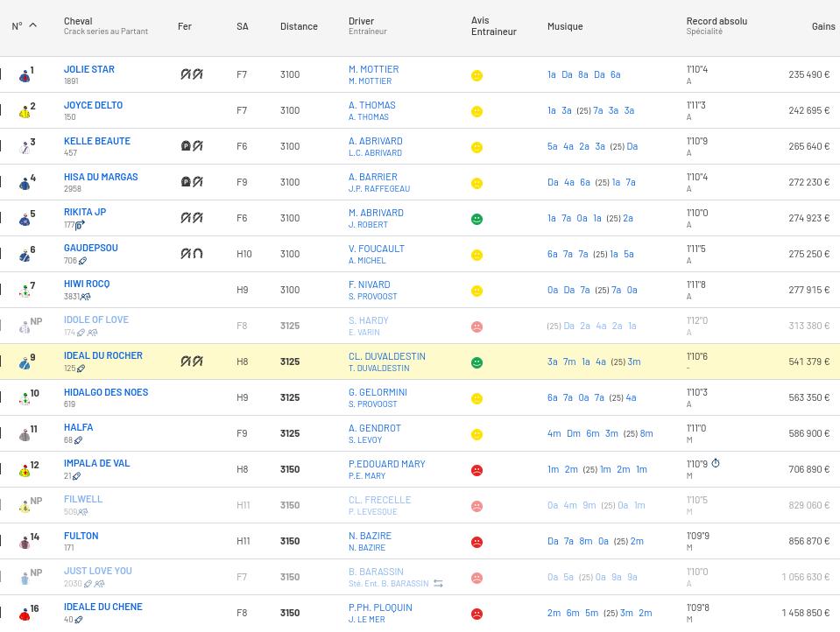
Task: Click green smiley in Rikita JP row
Action: pos(476,219)
